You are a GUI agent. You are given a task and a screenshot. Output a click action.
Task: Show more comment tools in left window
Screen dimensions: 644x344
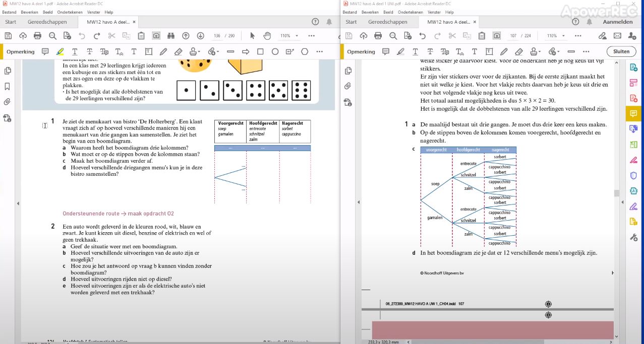pos(319,51)
